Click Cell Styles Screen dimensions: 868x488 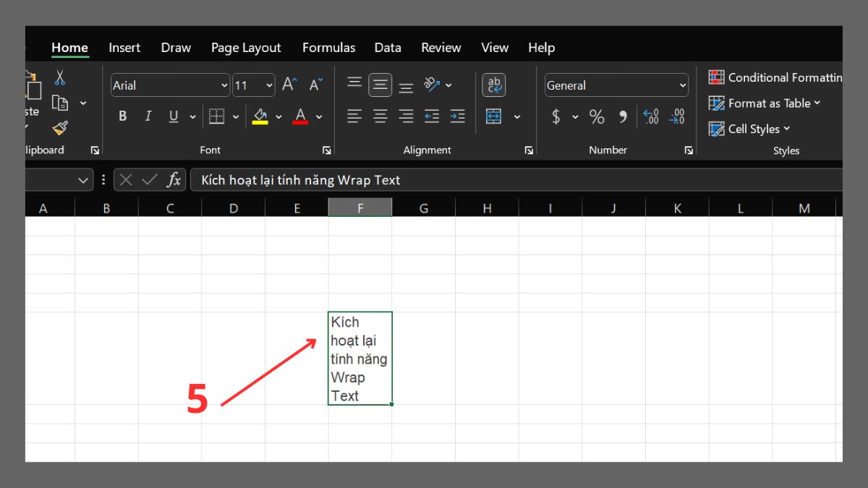[x=754, y=129]
